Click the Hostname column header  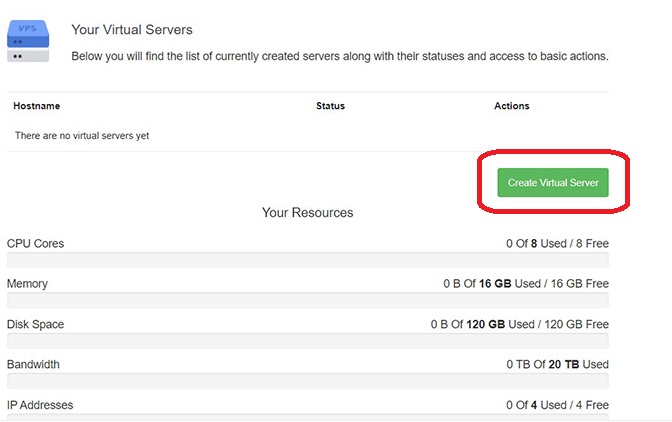pyautogui.click(x=38, y=106)
